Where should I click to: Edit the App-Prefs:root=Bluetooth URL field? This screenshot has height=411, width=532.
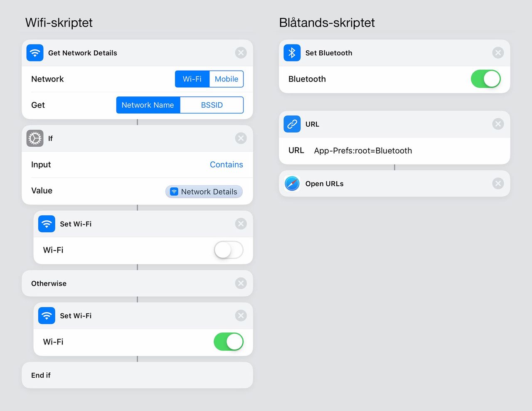click(363, 151)
